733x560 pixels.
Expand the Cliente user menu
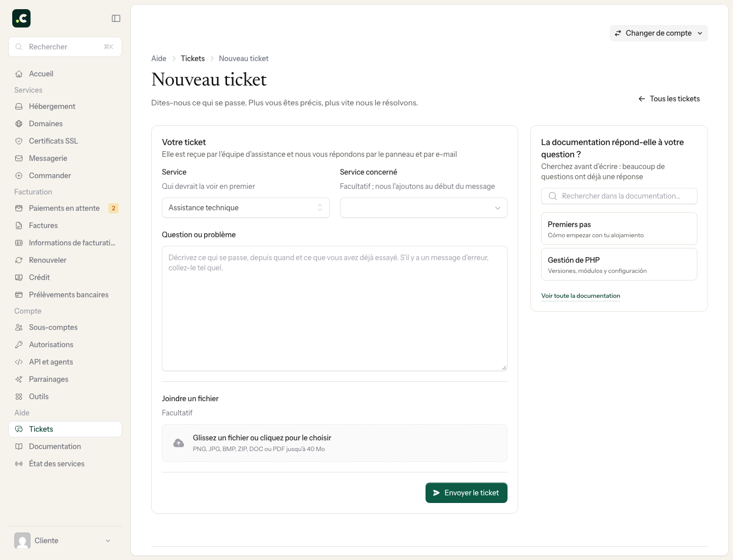point(65,541)
